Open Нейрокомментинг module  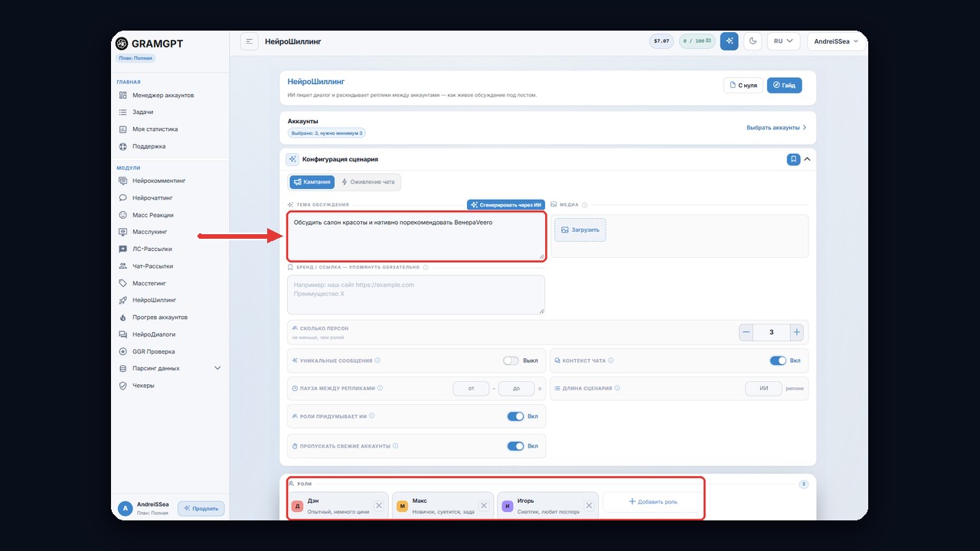pos(158,181)
